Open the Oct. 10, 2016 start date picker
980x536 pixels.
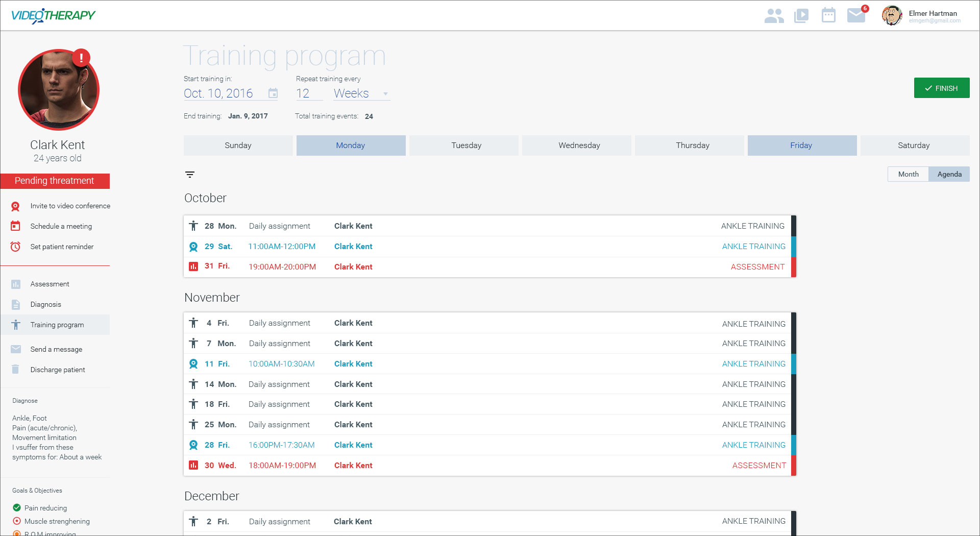tap(218, 93)
